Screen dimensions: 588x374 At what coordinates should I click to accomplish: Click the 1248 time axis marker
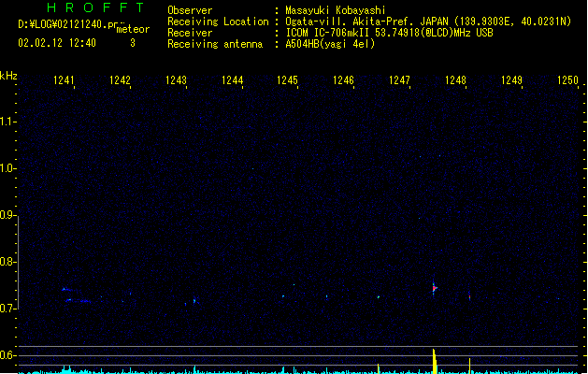pos(455,80)
